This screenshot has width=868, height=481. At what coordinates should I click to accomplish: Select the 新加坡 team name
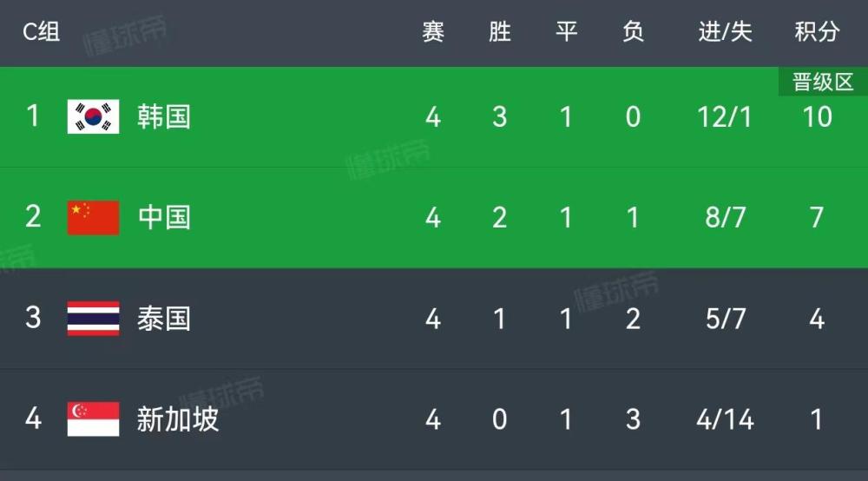(x=178, y=419)
